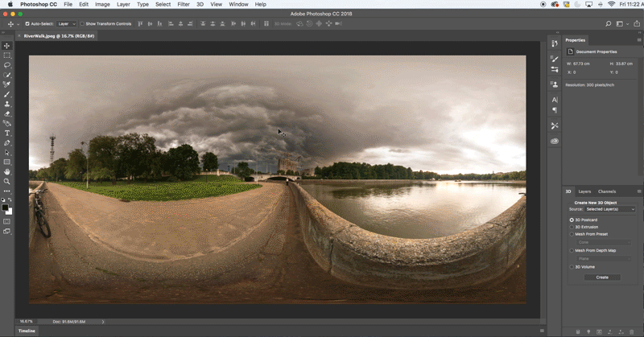Open the Auto-Select Layer dropdown
Image resolution: width=644 pixels, height=337 pixels.
(x=67, y=24)
